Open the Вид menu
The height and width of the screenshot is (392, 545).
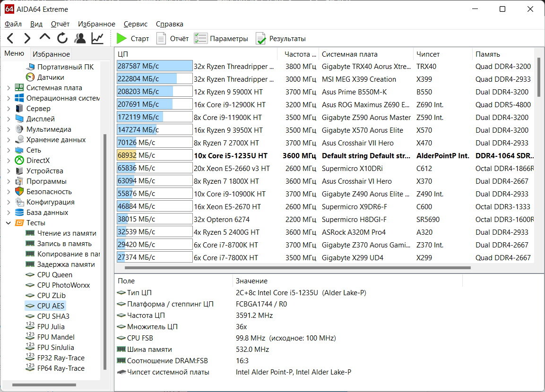[x=36, y=24]
